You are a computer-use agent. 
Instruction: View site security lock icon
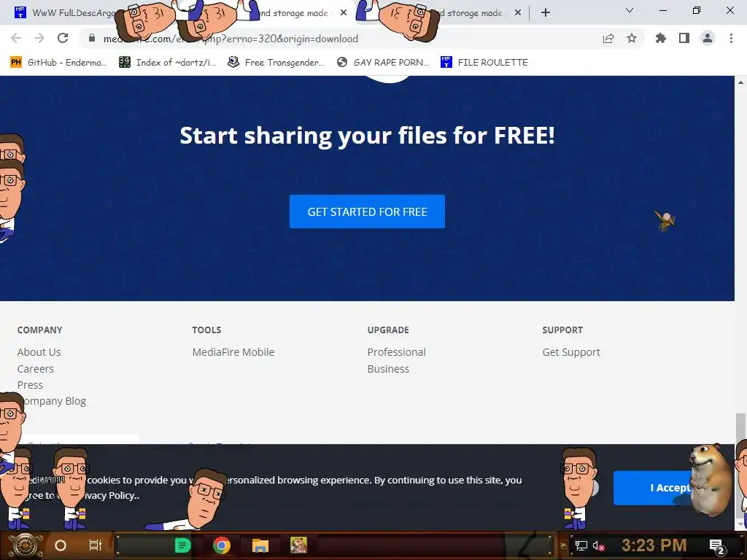(92, 38)
